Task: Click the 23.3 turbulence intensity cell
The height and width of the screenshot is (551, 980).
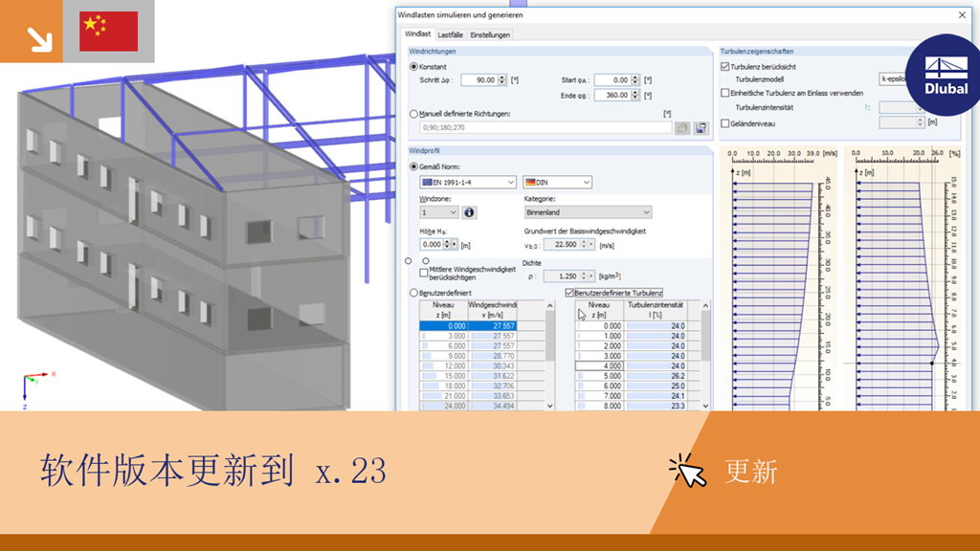Action: (656, 406)
